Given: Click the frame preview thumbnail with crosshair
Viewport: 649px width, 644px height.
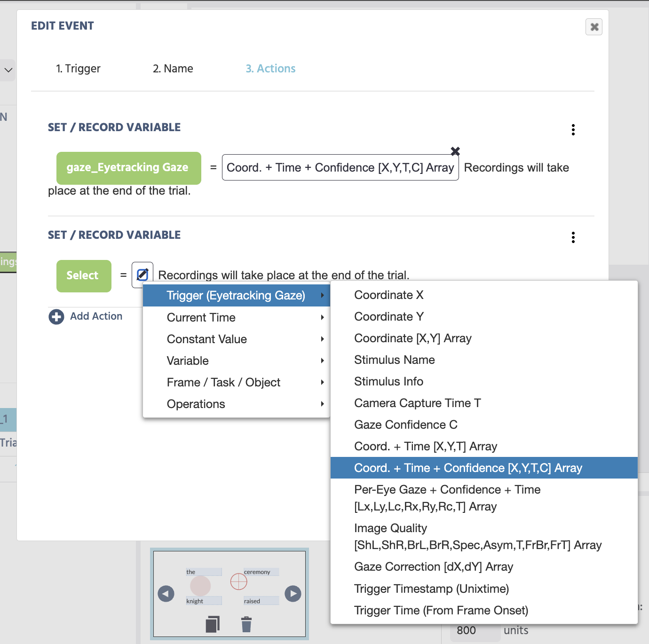Looking at the screenshot, I should coord(230,594).
